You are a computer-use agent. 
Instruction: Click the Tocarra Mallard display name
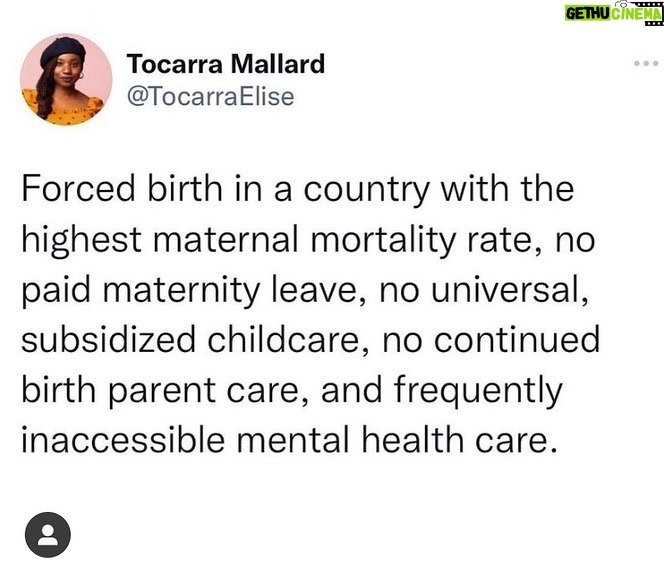coord(226,64)
